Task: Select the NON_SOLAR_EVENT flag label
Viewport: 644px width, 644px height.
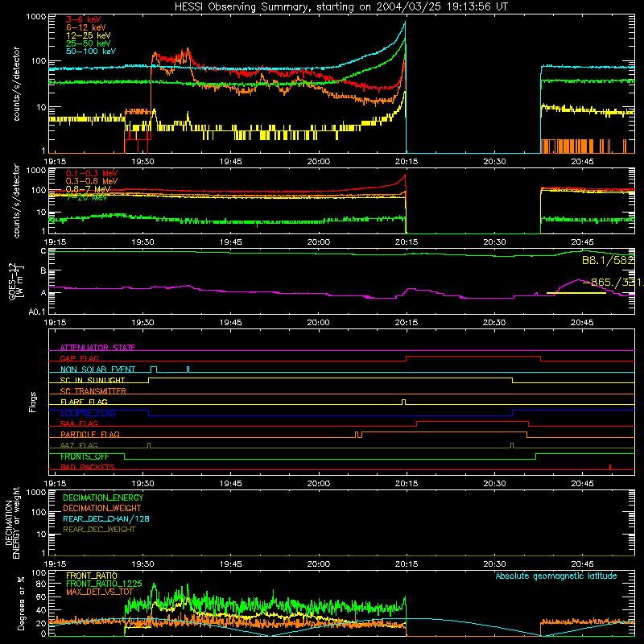Action: pos(97,369)
